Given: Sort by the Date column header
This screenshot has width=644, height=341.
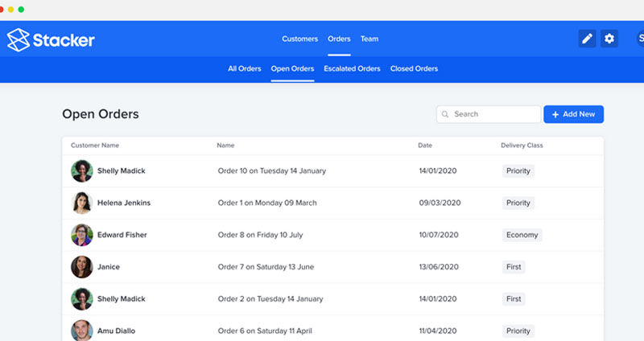Looking at the screenshot, I should point(424,146).
